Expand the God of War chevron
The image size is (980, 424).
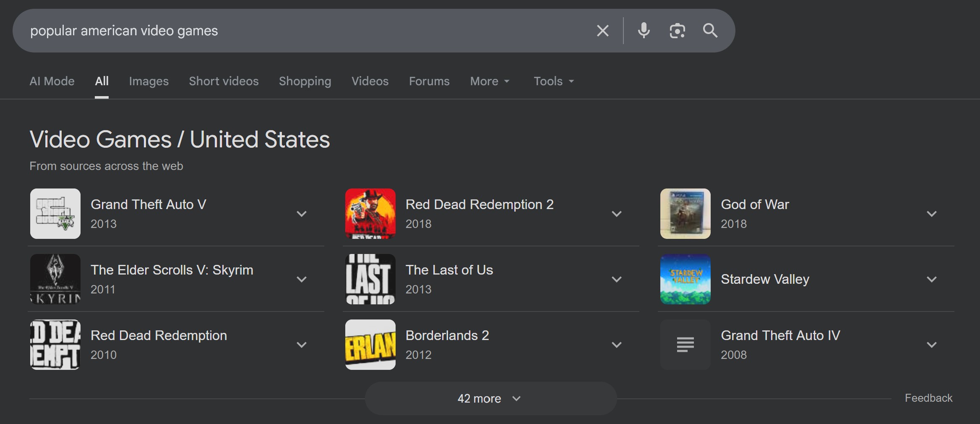click(x=932, y=214)
